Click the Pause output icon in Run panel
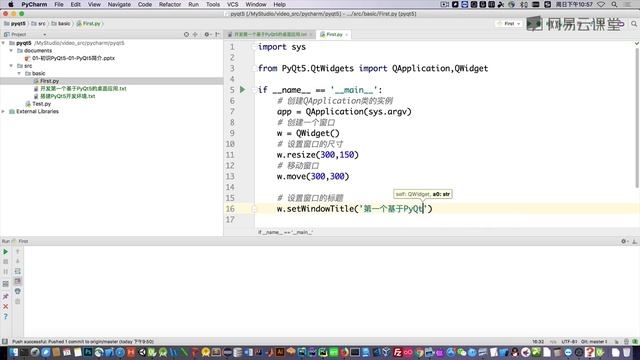 pos(6,271)
